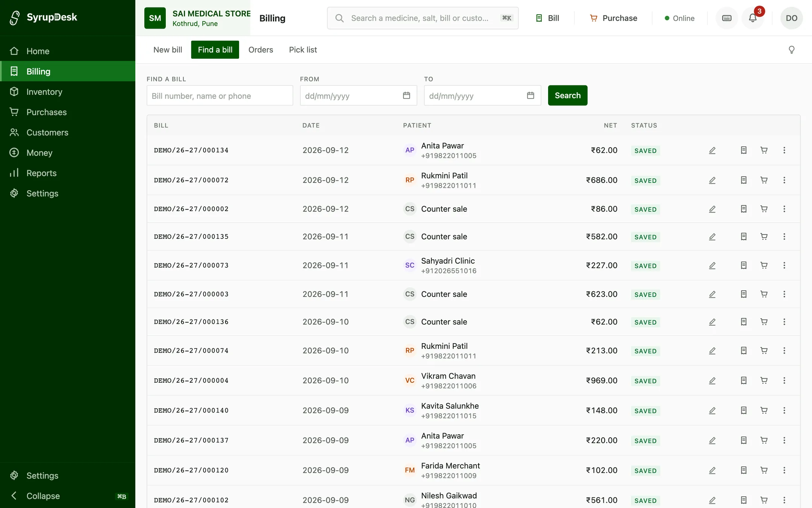
Task: Click patient Farida Merchant
Action: [450, 466]
